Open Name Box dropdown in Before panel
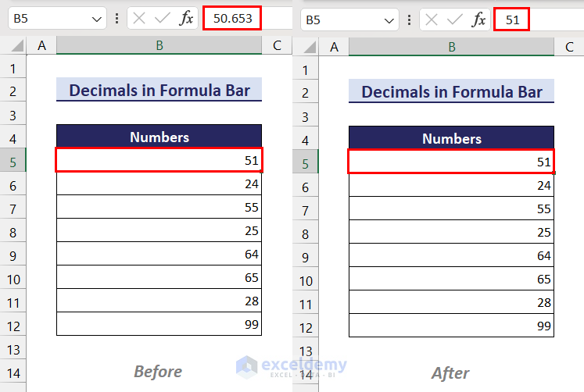Image resolution: width=584 pixels, height=392 pixels. pos(97,19)
